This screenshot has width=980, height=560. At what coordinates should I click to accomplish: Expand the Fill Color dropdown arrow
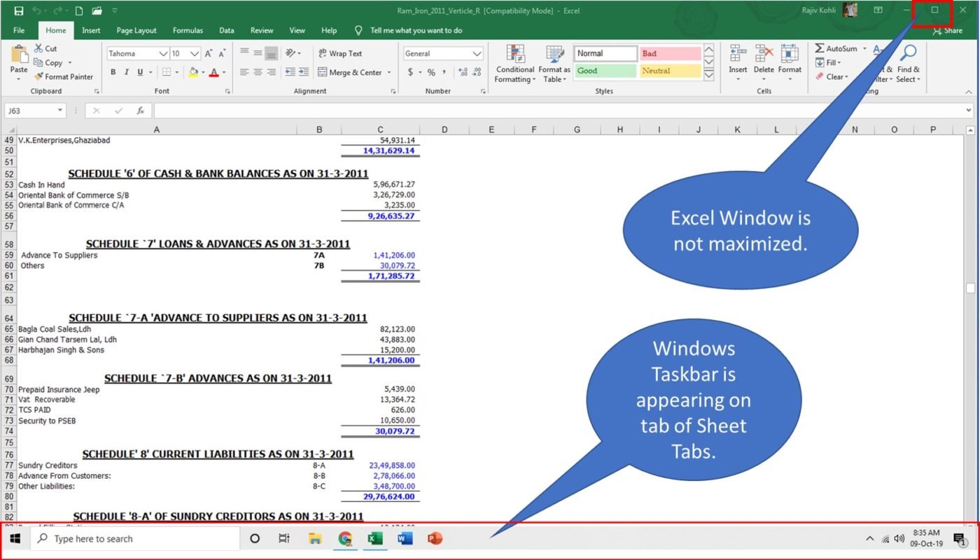(x=204, y=72)
